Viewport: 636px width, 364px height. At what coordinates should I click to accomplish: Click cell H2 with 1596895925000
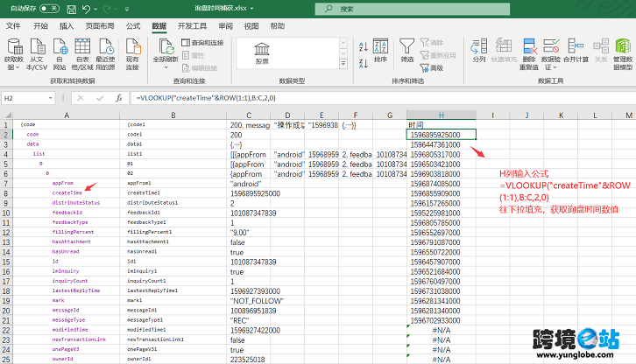pyautogui.click(x=442, y=135)
